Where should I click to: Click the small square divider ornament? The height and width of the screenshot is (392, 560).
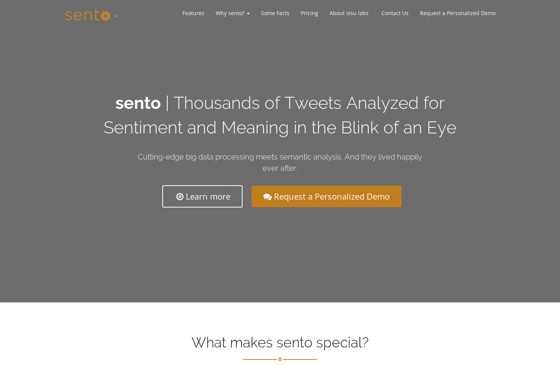[280, 359]
